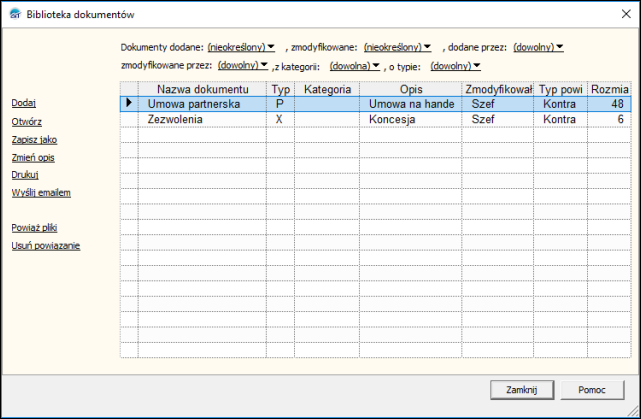
Task: Click Usuń powiązanie link
Action: tap(46, 246)
